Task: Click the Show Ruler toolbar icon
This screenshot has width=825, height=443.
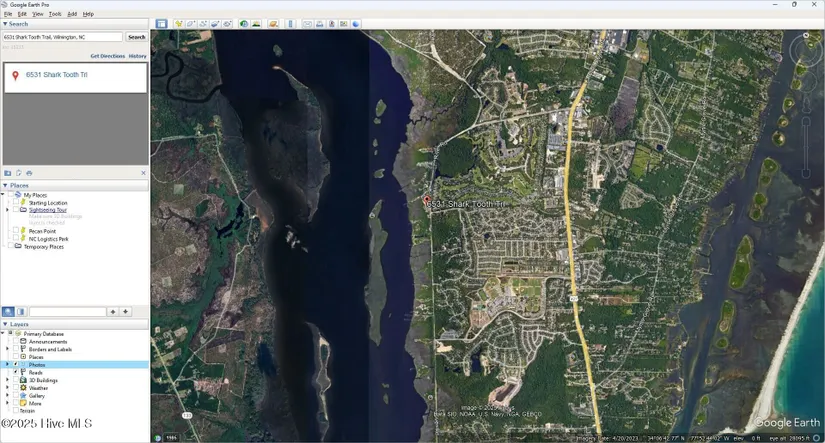Action: tap(291, 24)
